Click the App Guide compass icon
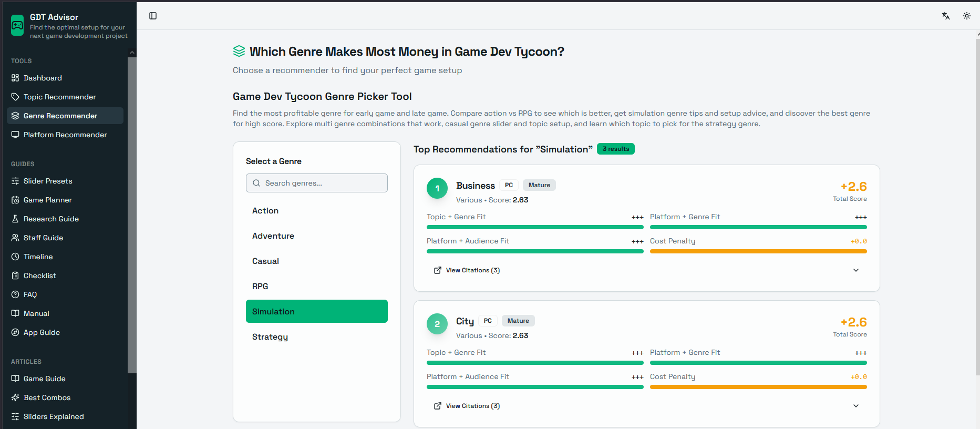Screen dimensions: 980x429 (15, 332)
